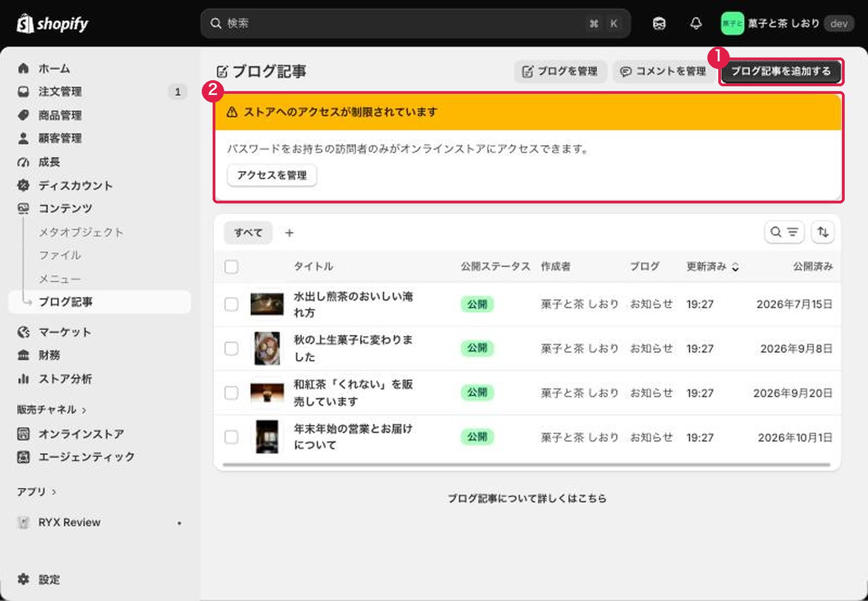Click the エージェンティック channel icon
Viewport: 868px width, 601px height.
coord(23,457)
